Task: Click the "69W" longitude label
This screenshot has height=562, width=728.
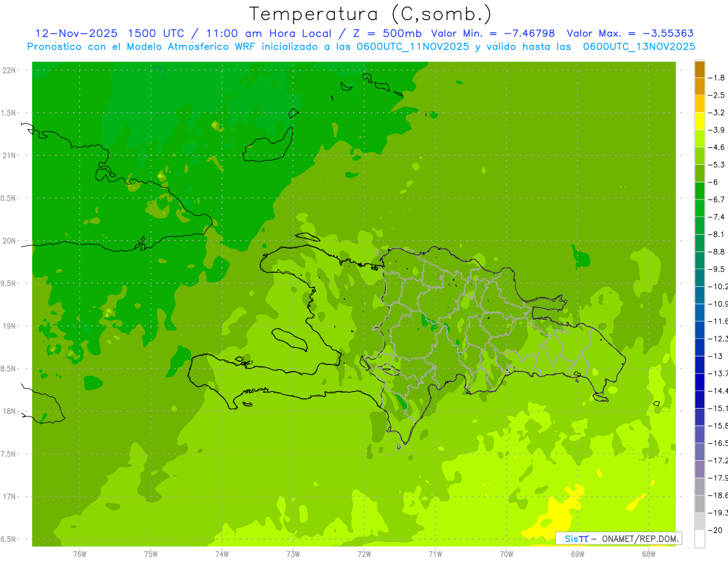Action: click(577, 554)
